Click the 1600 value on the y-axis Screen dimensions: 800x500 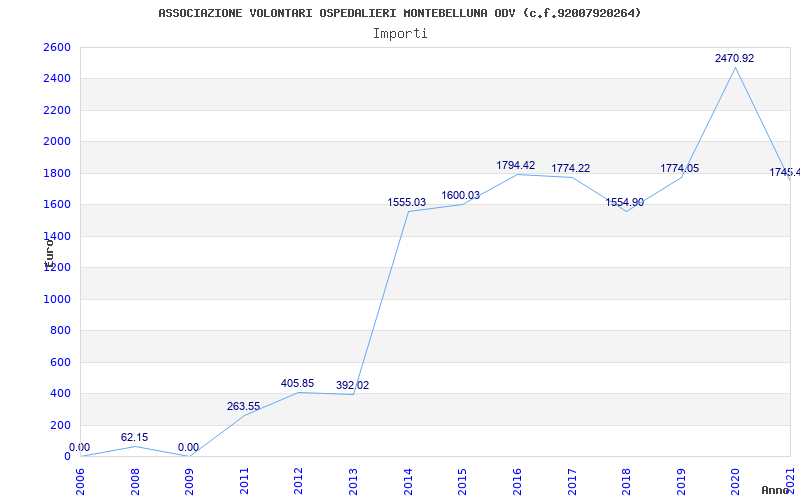coord(57,205)
